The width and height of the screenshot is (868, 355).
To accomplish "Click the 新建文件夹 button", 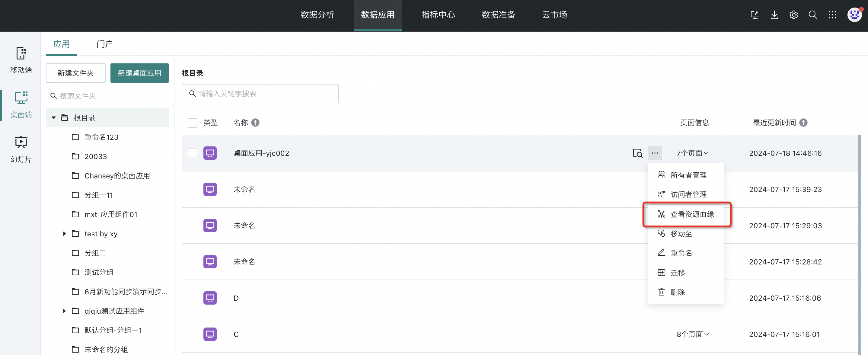I will pyautogui.click(x=75, y=73).
